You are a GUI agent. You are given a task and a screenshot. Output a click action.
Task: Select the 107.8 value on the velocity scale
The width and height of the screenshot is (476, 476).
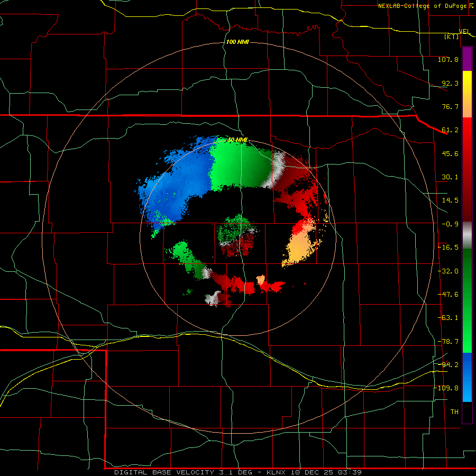448,59
